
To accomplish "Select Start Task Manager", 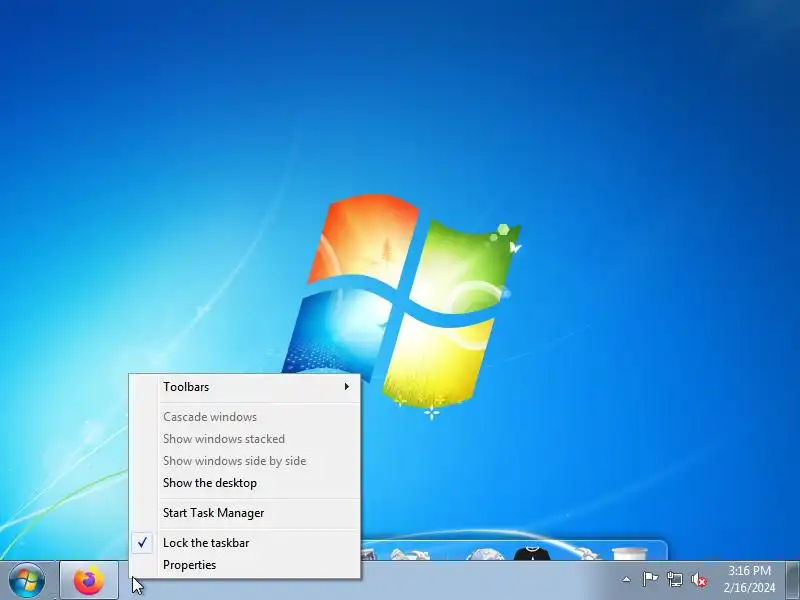I will pyautogui.click(x=245, y=513).
